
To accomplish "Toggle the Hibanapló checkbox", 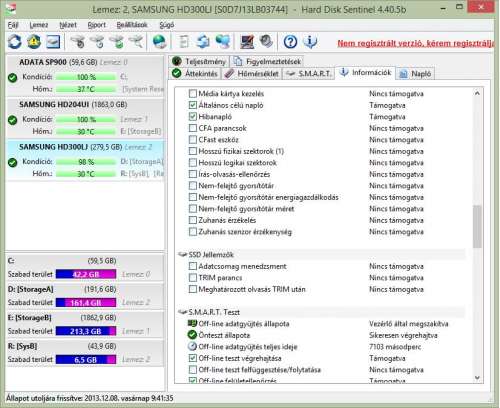I will coord(193,116).
